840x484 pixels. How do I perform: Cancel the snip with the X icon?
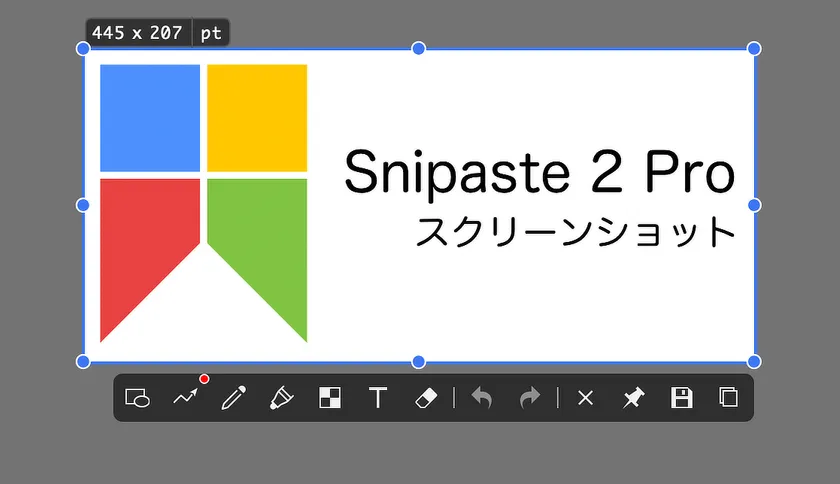pyautogui.click(x=586, y=398)
